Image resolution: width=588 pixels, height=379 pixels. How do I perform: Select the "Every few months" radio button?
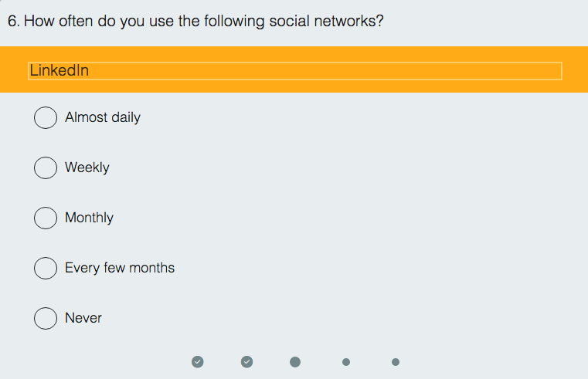pyautogui.click(x=46, y=268)
